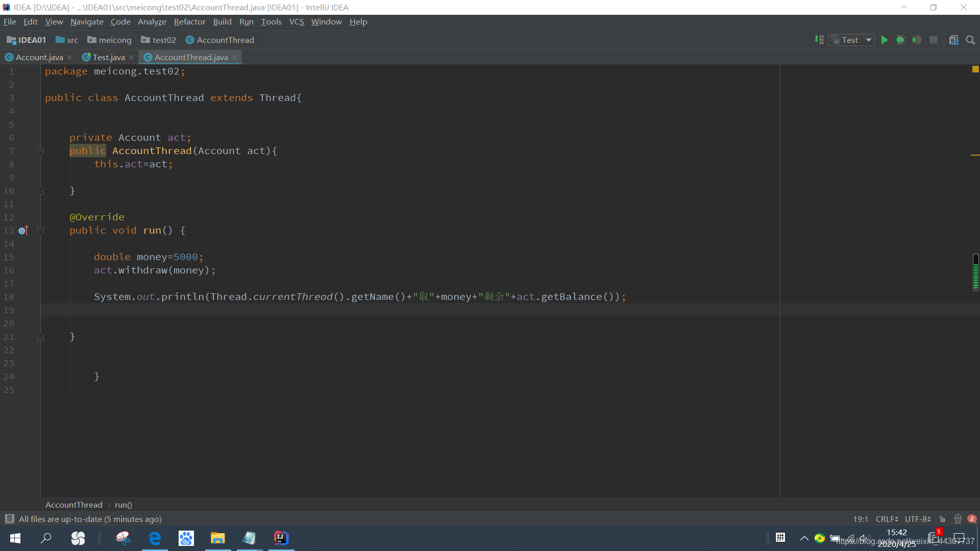The image size is (980, 551).
Task: Open the Tools menu
Action: [x=271, y=21]
